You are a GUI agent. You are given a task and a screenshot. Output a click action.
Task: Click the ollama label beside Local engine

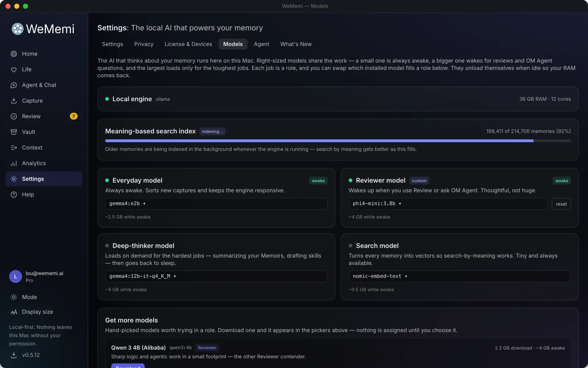(x=163, y=99)
